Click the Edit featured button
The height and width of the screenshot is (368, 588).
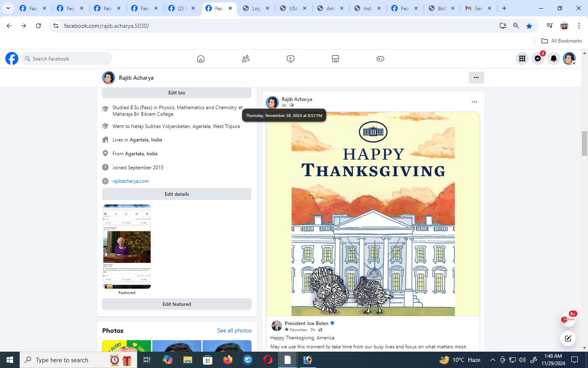[177, 304]
